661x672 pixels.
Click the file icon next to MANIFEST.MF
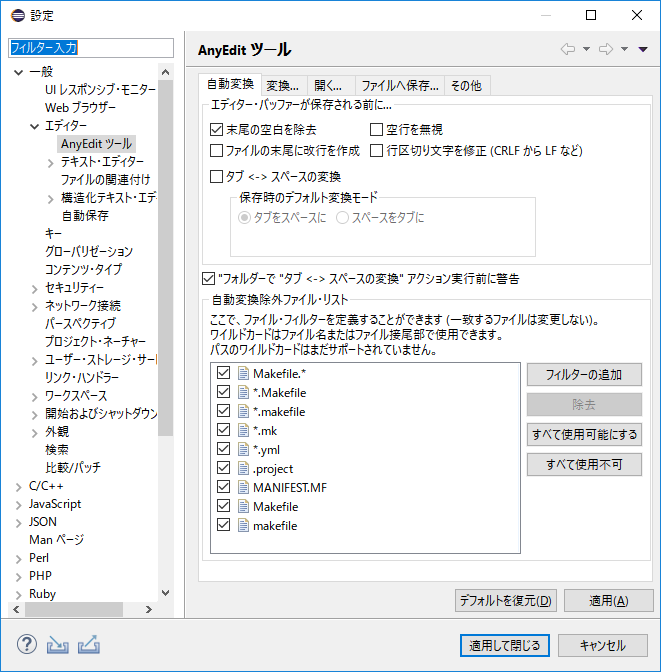pos(243,487)
